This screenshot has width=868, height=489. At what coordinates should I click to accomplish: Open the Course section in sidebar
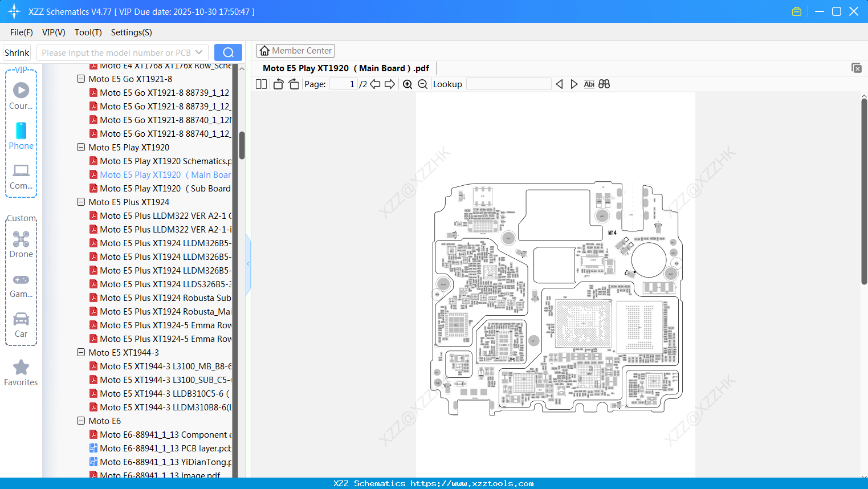click(x=21, y=96)
